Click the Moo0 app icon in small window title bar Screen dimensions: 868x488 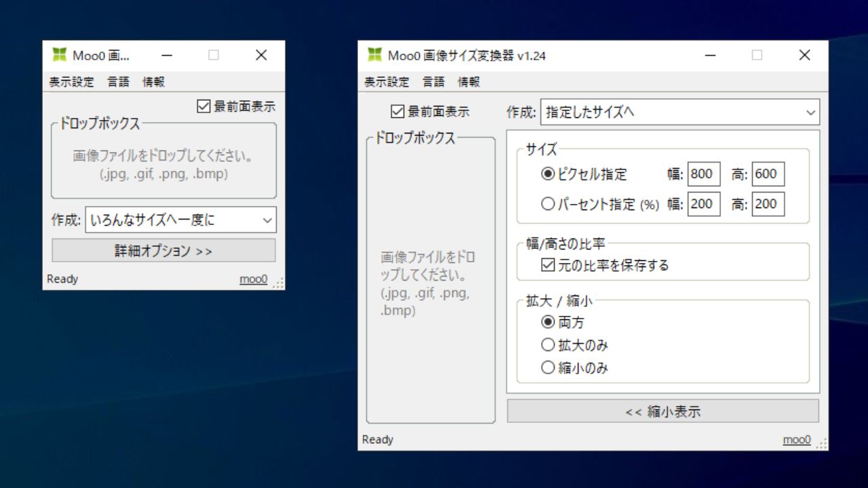pos(60,56)
